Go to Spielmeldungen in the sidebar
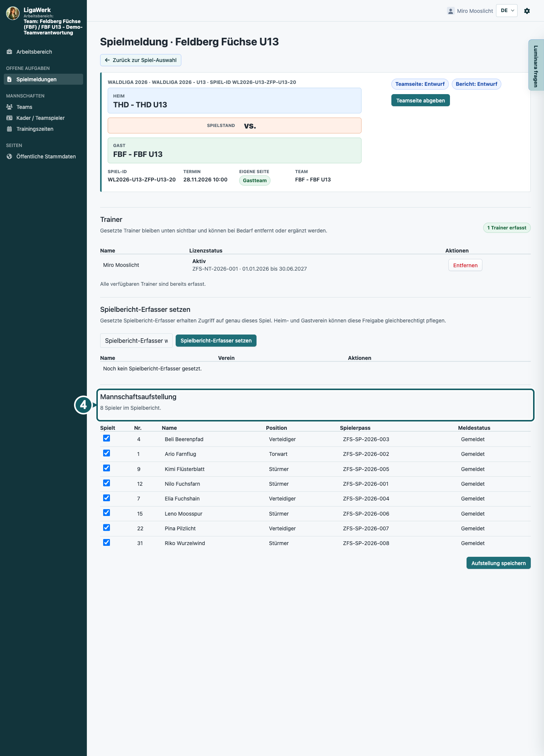The width and height of the screenshot is (544, 756). coord(43,79)
